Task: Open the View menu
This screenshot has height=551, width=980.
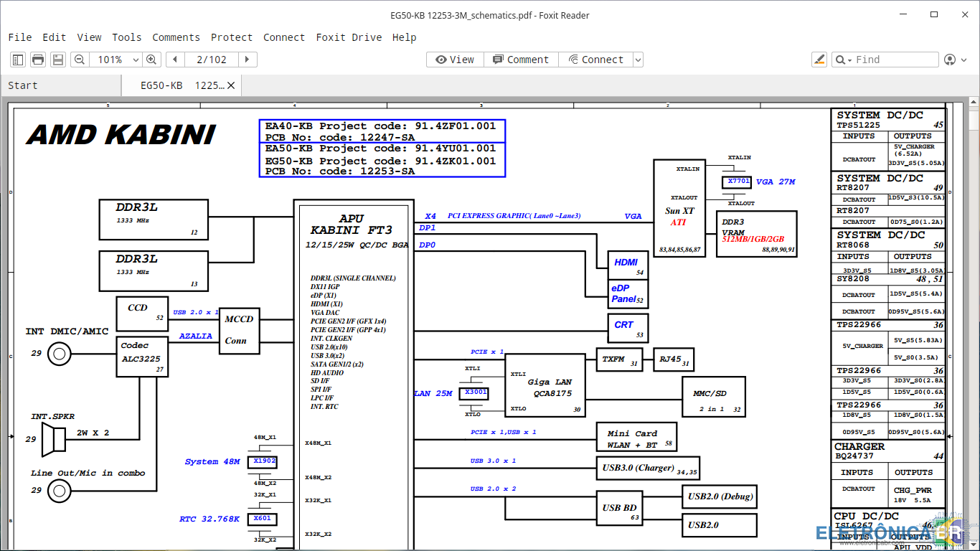Action: coord(89,37)
